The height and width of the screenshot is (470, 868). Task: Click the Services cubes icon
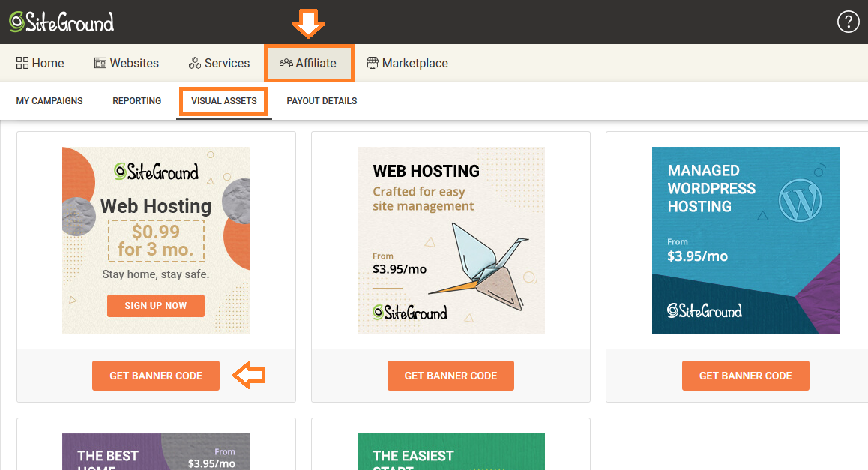click(195, 63)
